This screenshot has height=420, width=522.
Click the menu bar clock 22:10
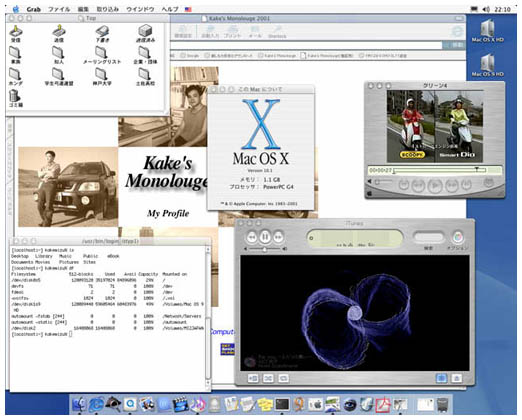503,9
